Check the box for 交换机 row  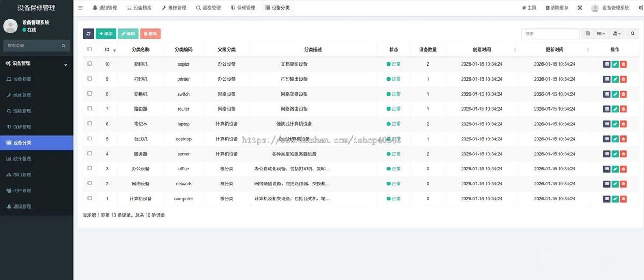[x=90, y=94]
